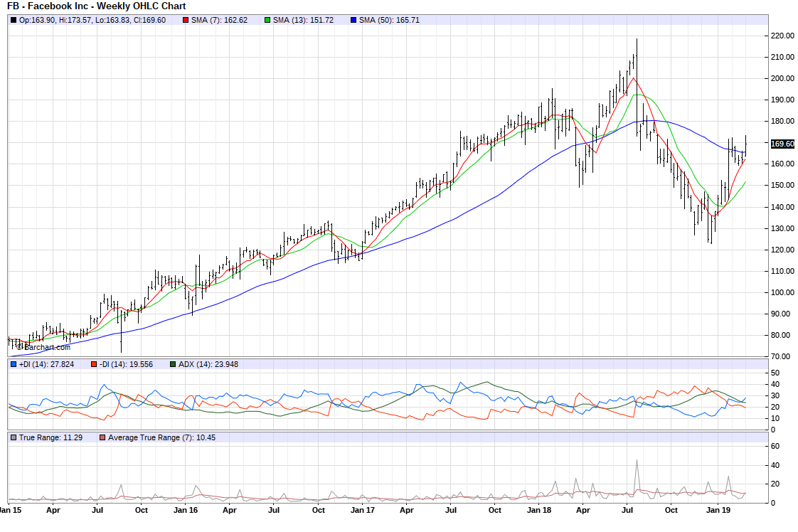Click the blue SMA (50) legend swatch
The height and width of the screenshot is (532, 798).
(353, 21)
